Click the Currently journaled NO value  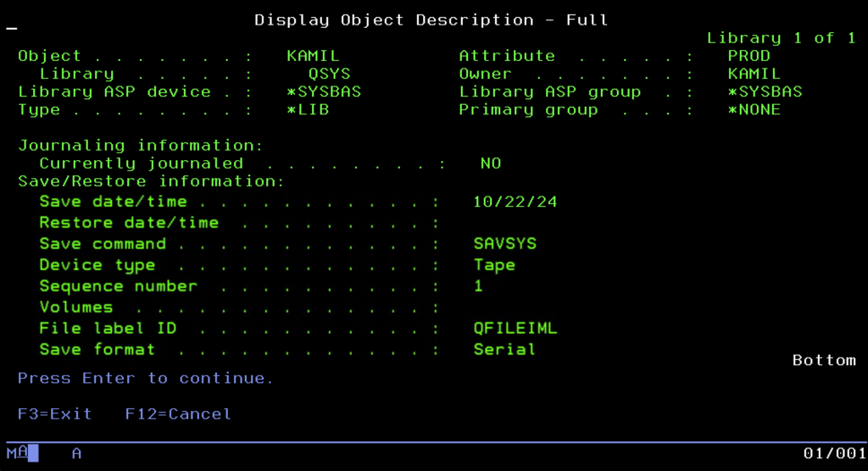coord(491,164)
